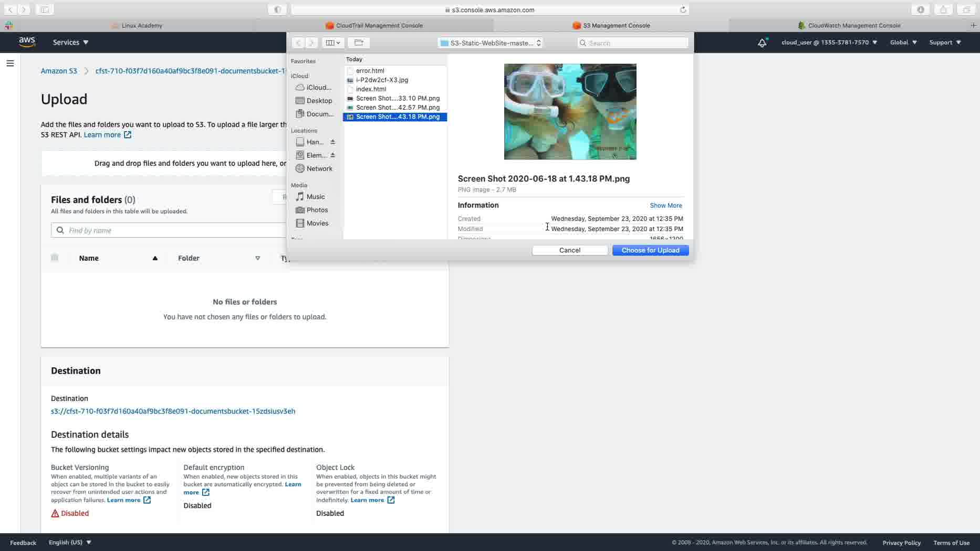This screenshot has height=551, width=980.
Task: Open the cloud_user account dropdown
Action: [x=829, y=43]
